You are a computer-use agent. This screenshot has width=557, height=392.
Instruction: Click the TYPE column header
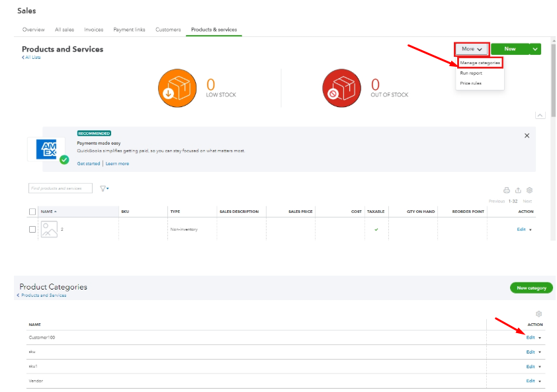point(175,212)
